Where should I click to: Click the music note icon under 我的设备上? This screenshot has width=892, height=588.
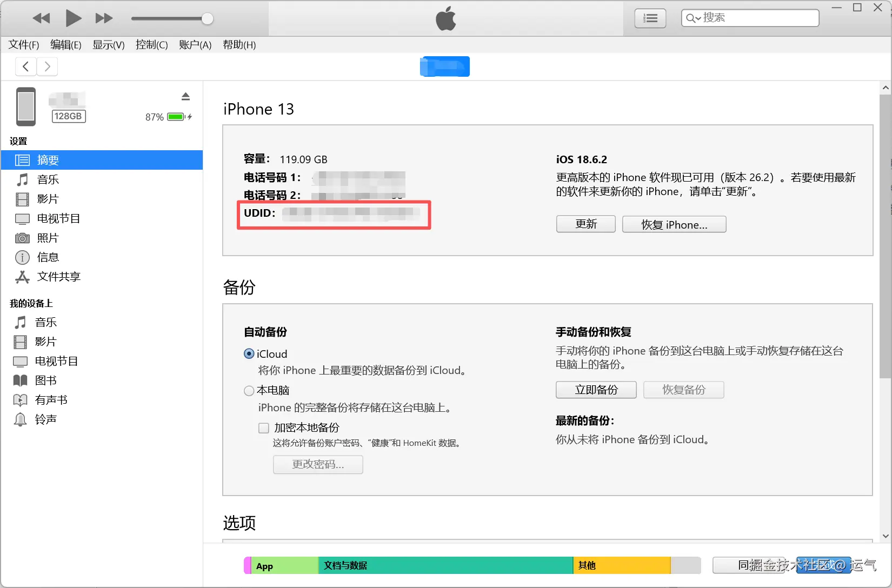pyautogui.click(x=20, y=323)
